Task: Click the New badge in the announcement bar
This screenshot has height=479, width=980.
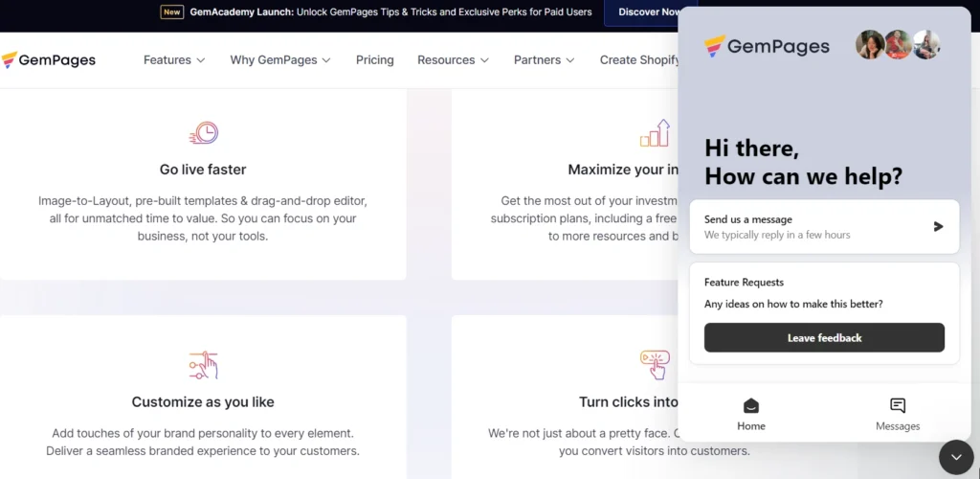Action: (x=172, y=11)
